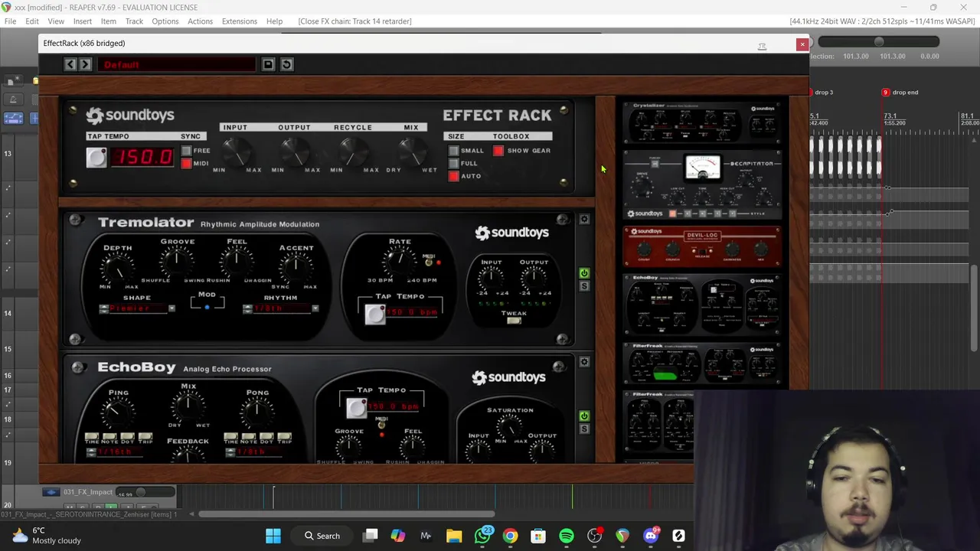
Task: Click the envelope toolbar icon in REAPER
Action: (x=14, y=118)
